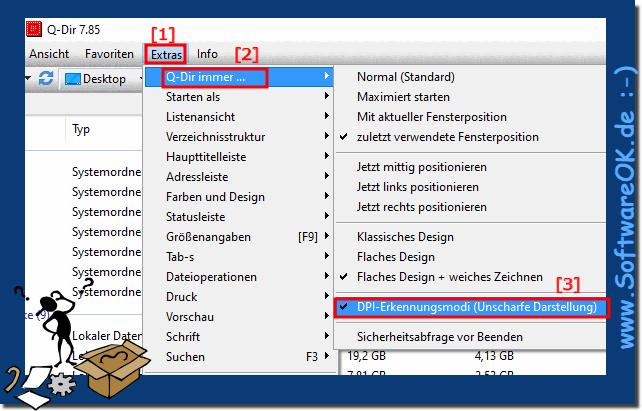Select Flaches Design option
Viewport: 642px width, 411px height.
coord(470,257)
